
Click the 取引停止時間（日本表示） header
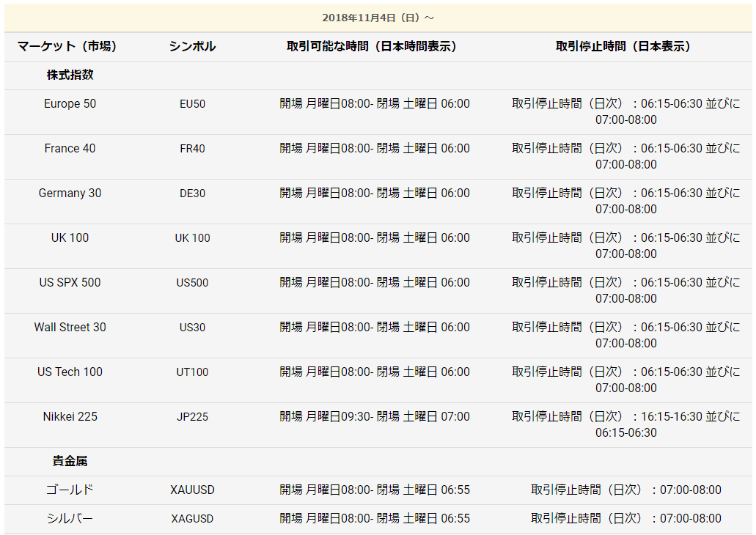coord(623,46)
